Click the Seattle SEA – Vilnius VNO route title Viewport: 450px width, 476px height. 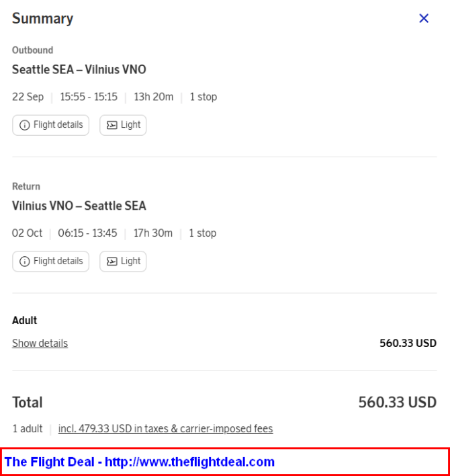pos(79,69)
